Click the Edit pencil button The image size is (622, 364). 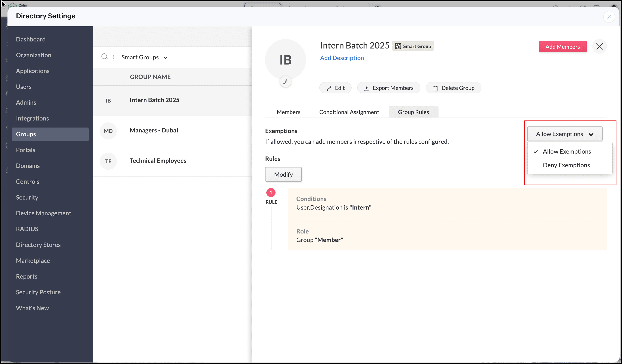coord(335,88)
